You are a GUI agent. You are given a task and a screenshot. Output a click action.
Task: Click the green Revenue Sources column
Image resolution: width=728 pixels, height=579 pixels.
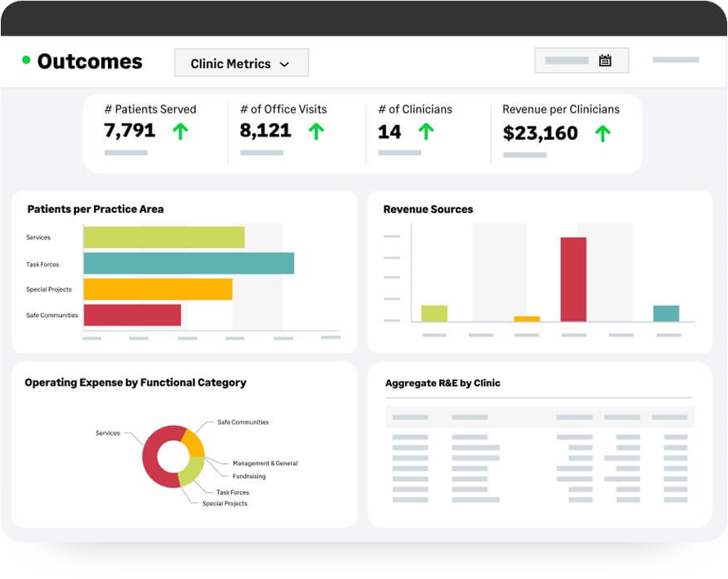click(434, 313)
